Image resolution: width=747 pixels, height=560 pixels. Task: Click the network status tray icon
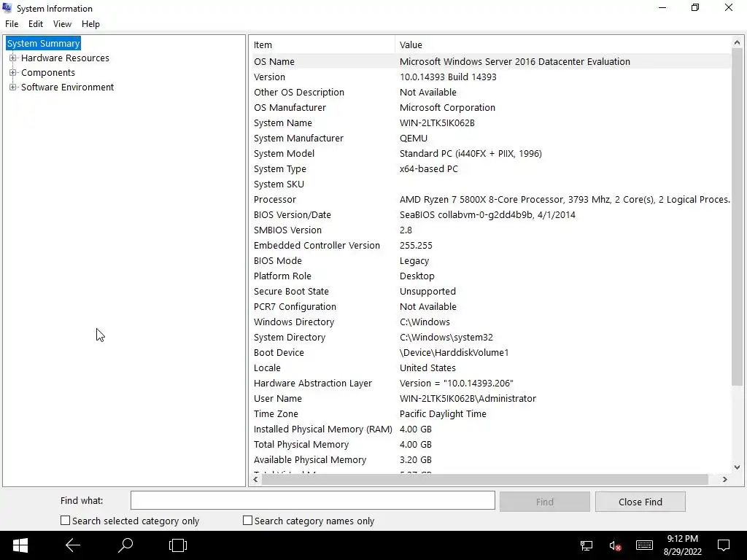click(x=587, y=545)
